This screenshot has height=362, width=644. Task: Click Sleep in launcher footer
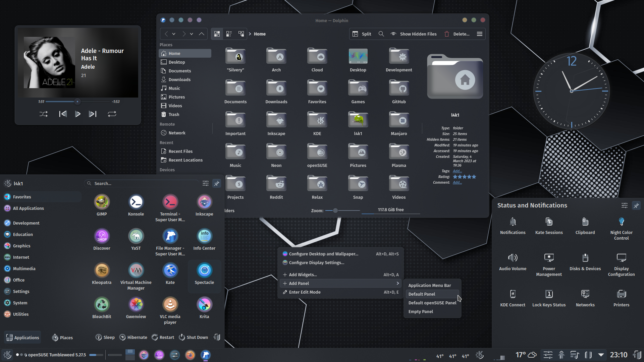tap(105, 337)
